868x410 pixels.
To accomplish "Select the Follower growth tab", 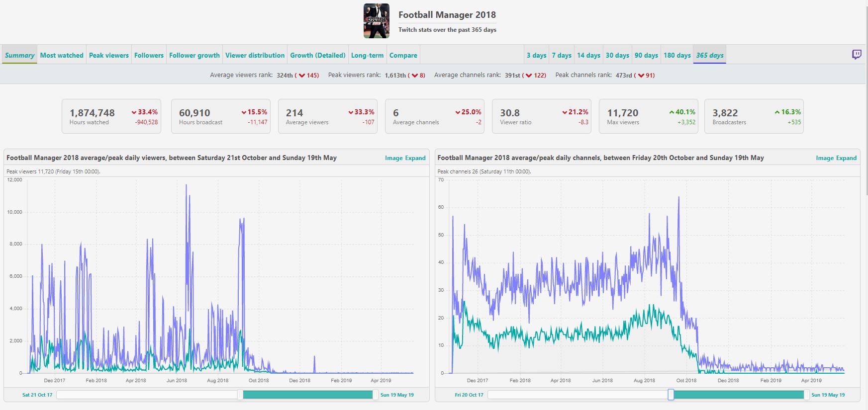I will pos(194,55).
